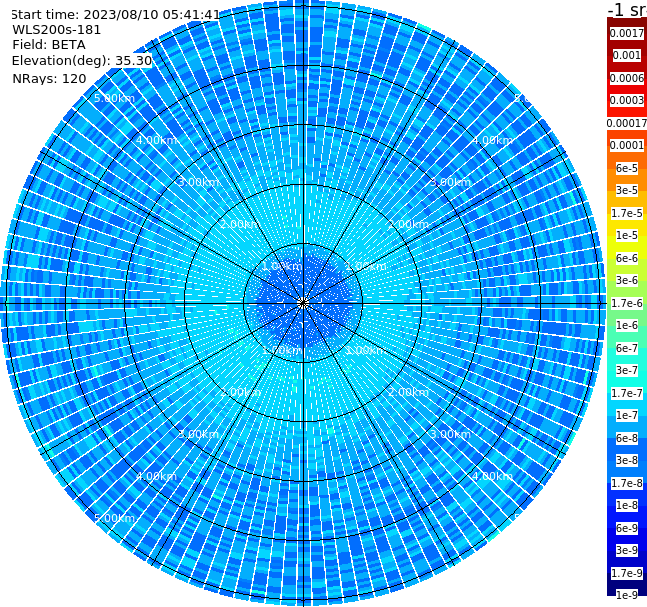The height and width of the screenshot is (607, 647).
Task: Select the 1.7e-6 colorbar label
Action: click(x=627, y=303)
